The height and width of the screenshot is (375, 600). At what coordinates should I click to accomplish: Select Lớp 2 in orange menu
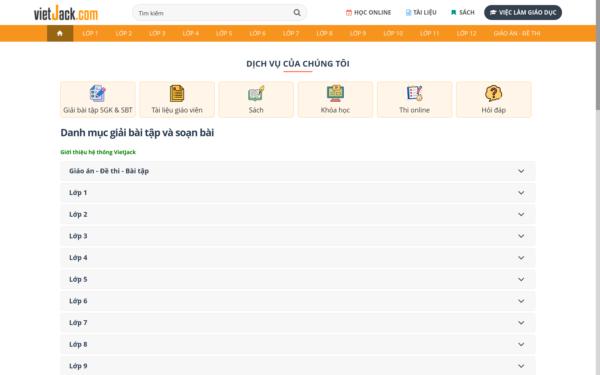pos(124,33)
